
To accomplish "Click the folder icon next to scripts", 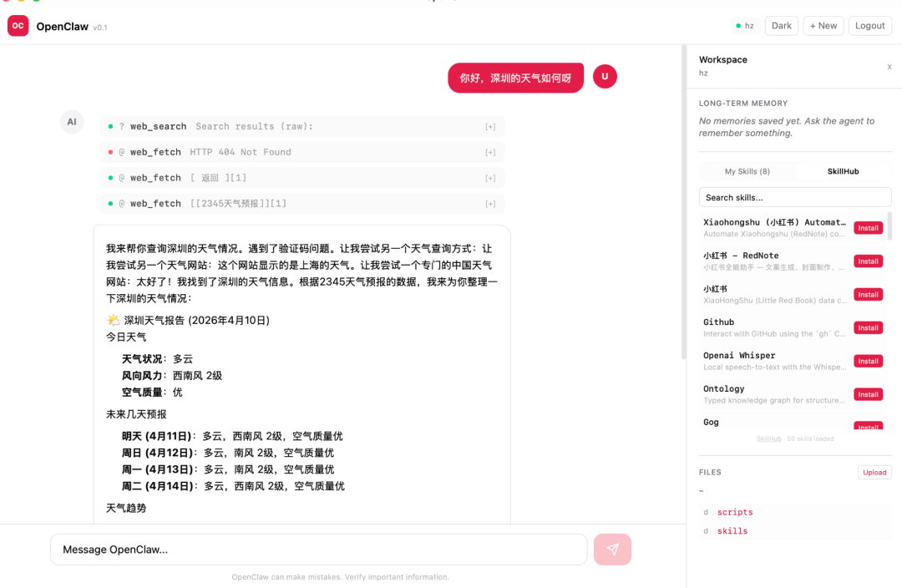I will tap(706, 512).
